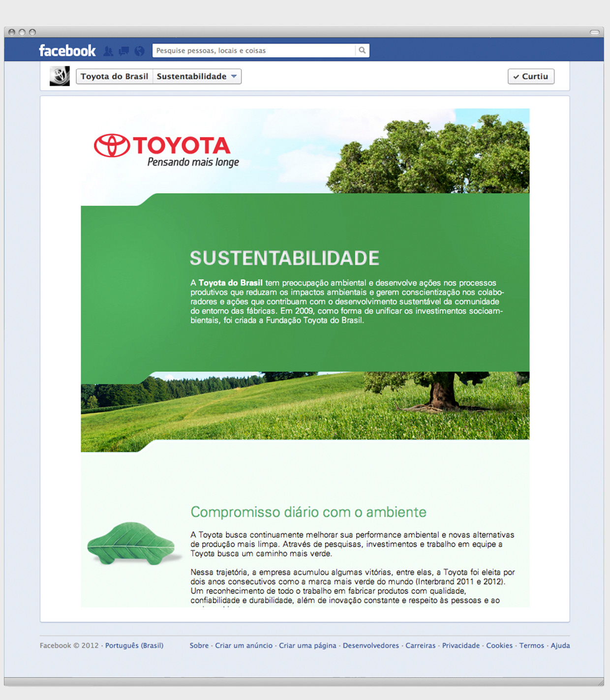Click the SUSTENTABILIDADE heading

(x=284, y=258)
